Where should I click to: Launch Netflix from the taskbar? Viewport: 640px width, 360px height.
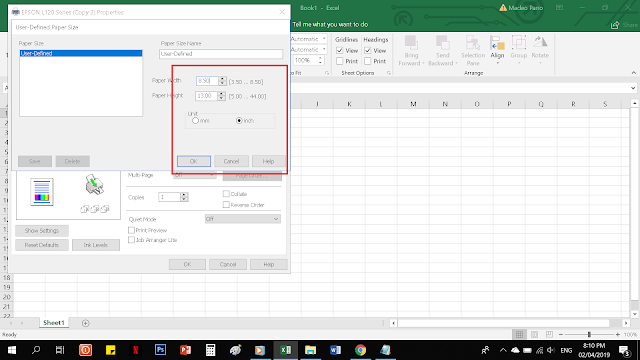tap(135, 350)
